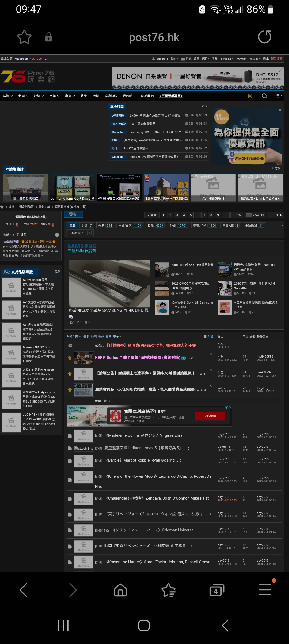Dismiss sticky KEF R Series thread with X
The height and width of the screenshot is (644, 289).
(x=211, y=354)
